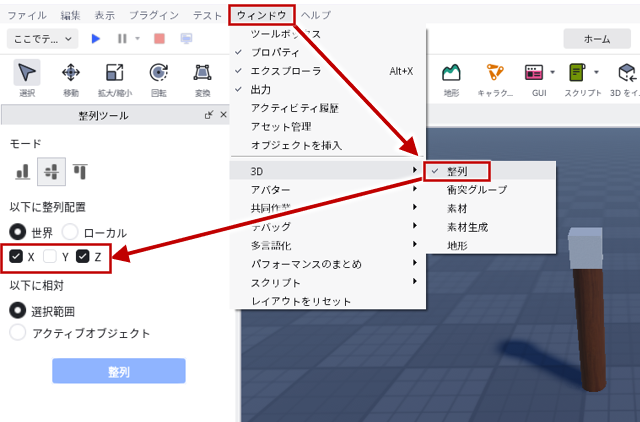Expand the デバッグ submenu

click(x=328, y=227)
